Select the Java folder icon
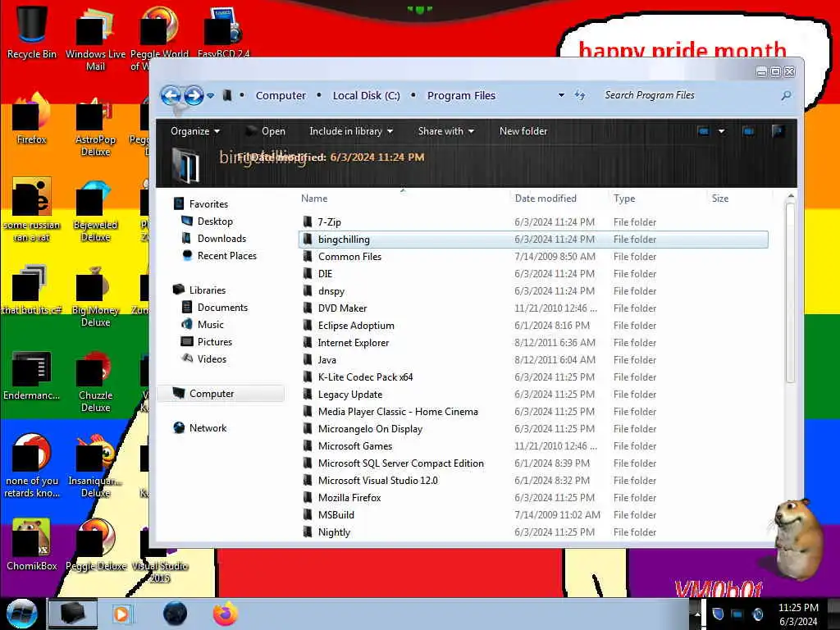Screen dimensions: 840x630 click(308, 359)
